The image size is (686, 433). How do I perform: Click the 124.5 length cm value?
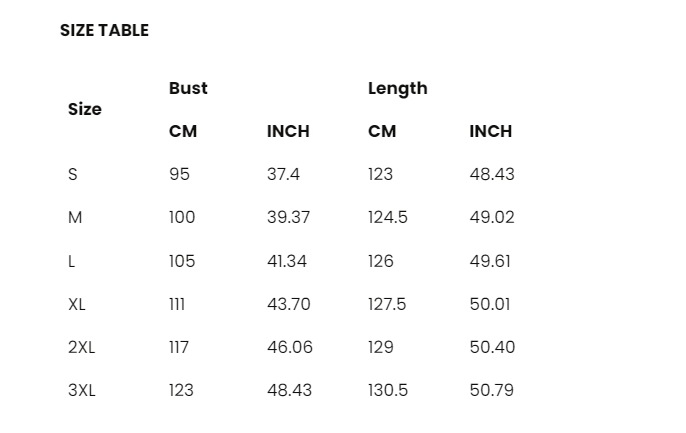pos(388,217)
